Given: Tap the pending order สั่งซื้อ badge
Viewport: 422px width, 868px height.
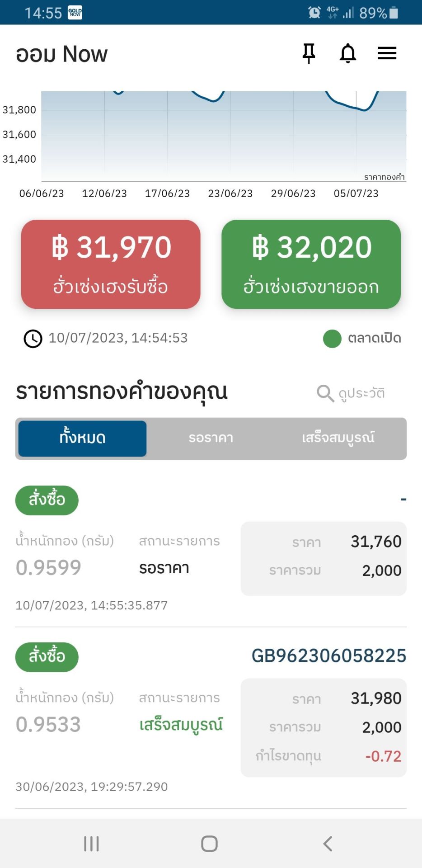Looking at the screenshot, I should (x=47, y=500).
